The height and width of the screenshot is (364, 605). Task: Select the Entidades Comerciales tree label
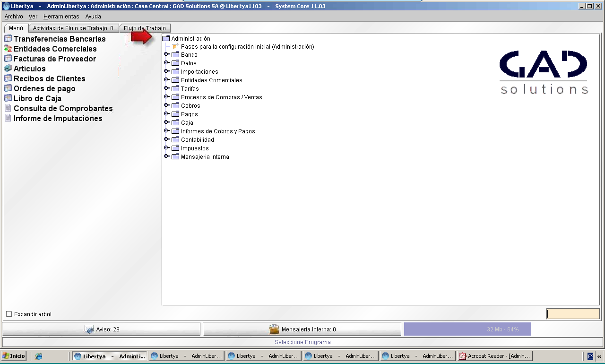pyautogui.click(x=211, y=80)
